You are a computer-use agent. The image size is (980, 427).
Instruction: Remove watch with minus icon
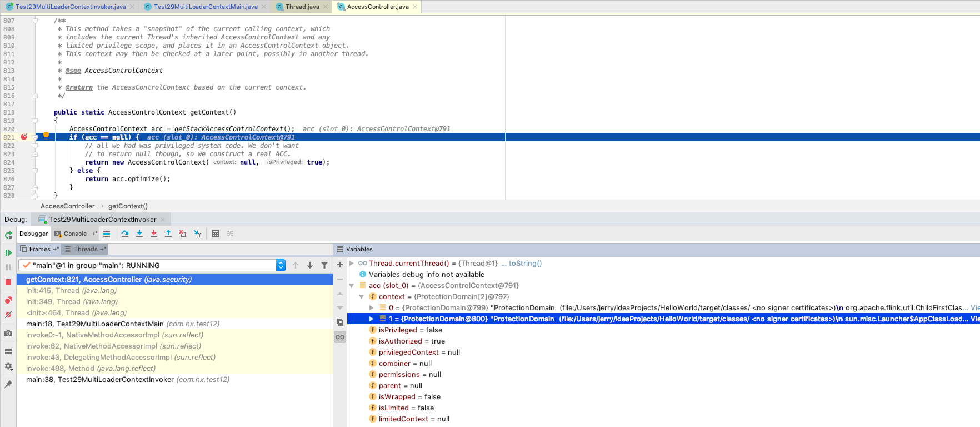[340, 279]
